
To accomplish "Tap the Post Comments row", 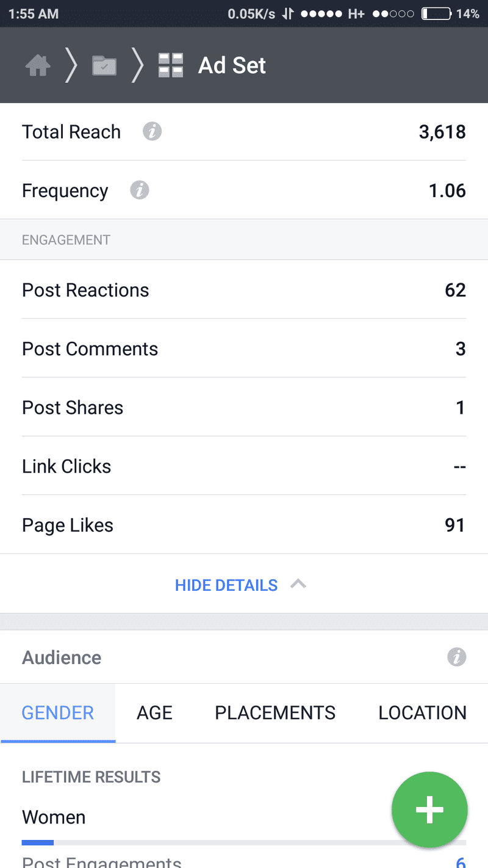I will coord(244,349).
